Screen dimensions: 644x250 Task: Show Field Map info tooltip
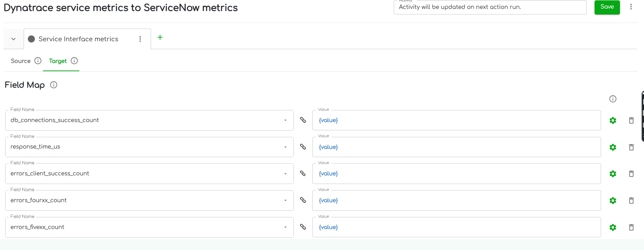54,85
